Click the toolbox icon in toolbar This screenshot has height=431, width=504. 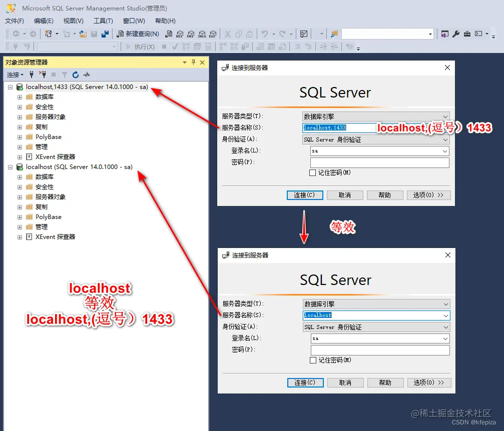point(467,33)
